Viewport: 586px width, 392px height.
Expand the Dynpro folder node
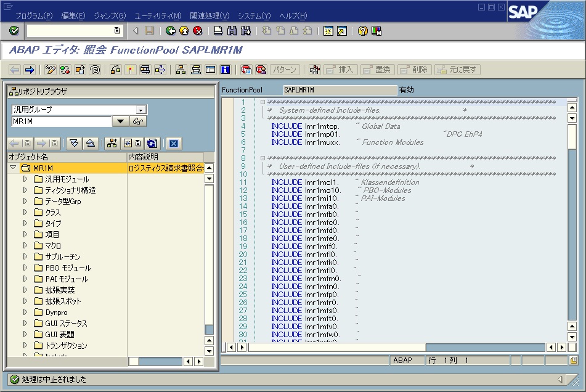pos(25,312)
